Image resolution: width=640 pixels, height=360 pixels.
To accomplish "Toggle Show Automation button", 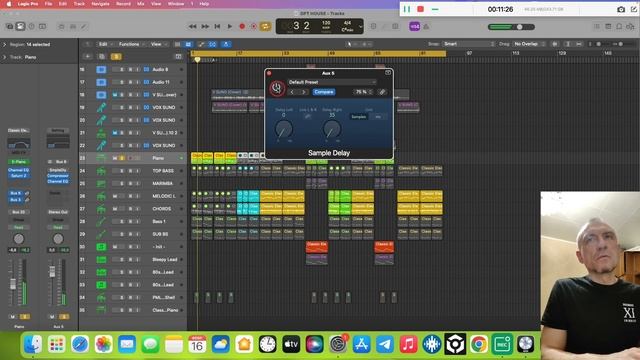I will click(x=201, y=44).
